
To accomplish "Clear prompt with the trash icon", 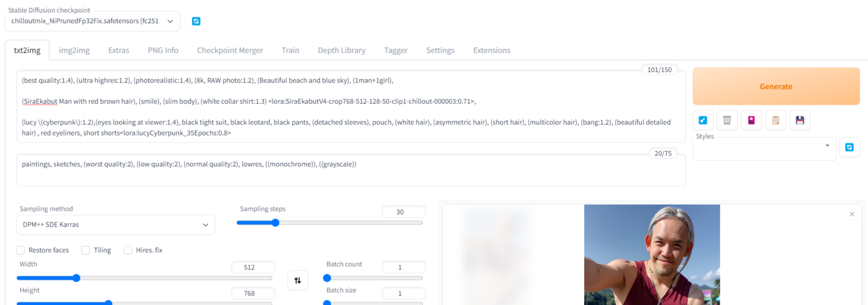I will point(727,120).
